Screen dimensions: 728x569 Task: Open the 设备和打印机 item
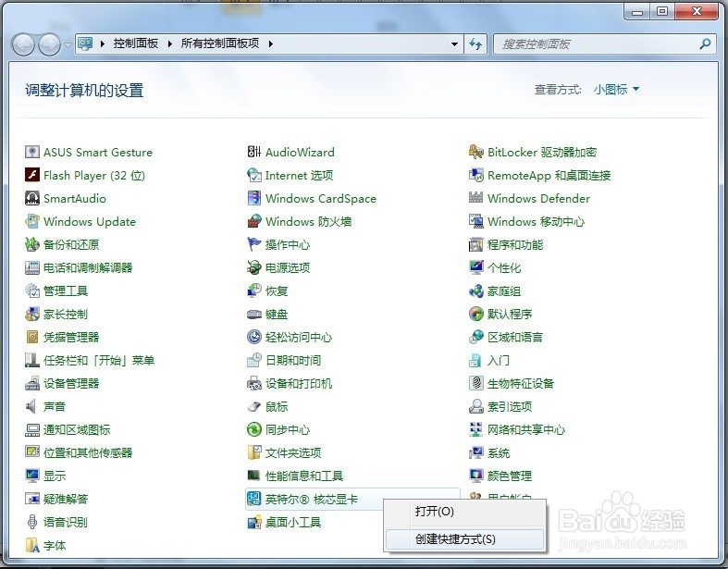click(290, 384)
